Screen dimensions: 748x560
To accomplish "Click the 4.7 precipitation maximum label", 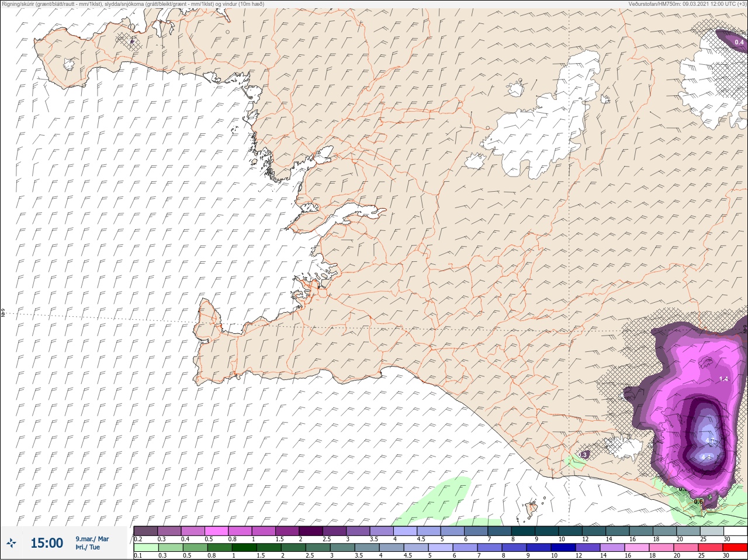I will pyautogui.click(x=709, y=440).
